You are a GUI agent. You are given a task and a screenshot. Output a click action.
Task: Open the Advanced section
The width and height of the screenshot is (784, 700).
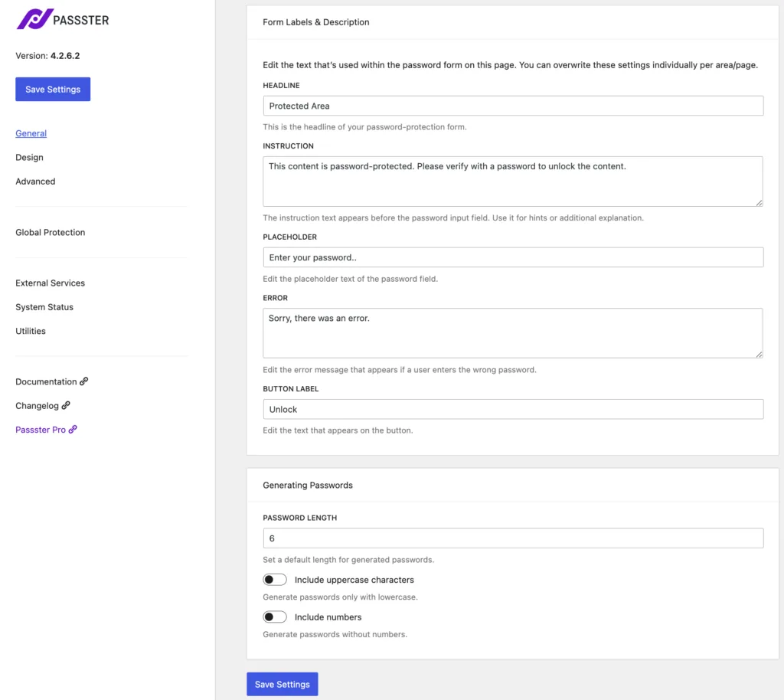35,182
